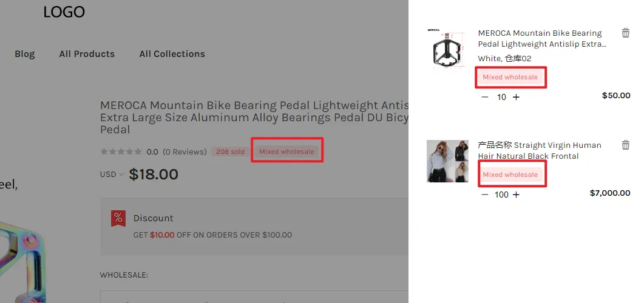Increase MEROCA pedal quantity with plus
The width and height of the screenshot is (644, 303).
517,97
